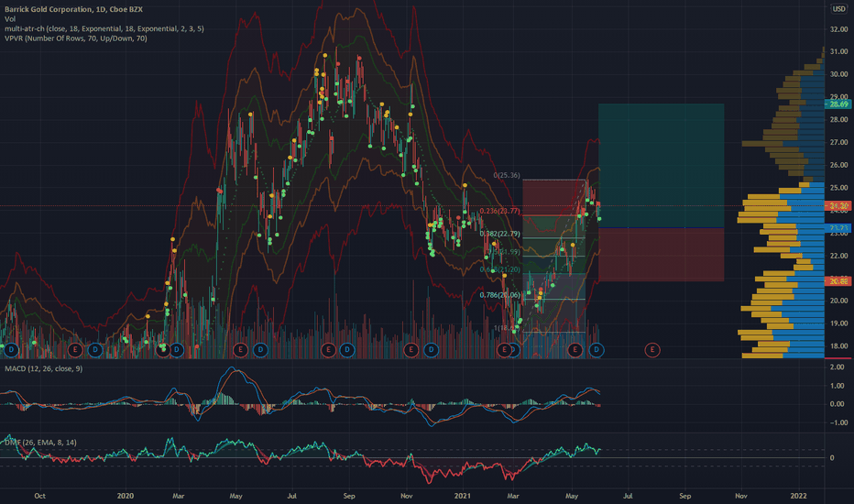Click the 18.00 price axis label

[x=838, y=346]
